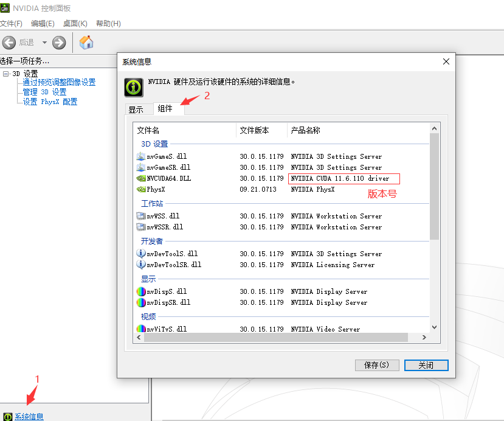
Task: Click the horizontal scrollbar right arrow
Action: 424,338
